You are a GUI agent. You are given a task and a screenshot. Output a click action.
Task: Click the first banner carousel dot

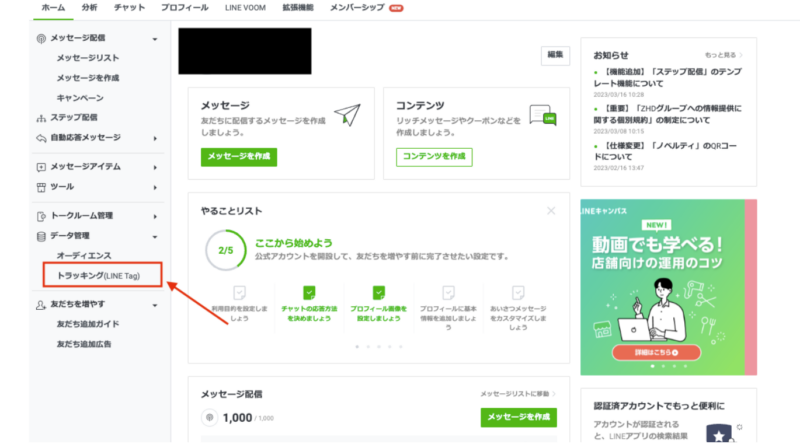[653, 366]
